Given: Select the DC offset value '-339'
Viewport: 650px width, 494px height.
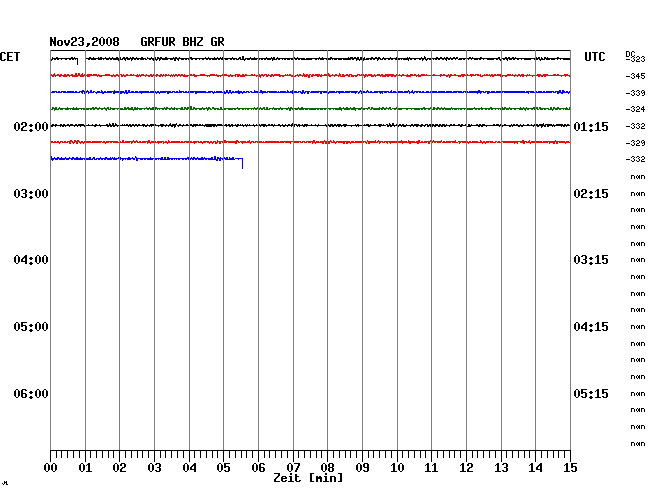Looking at the screenshot, I should pyautogui.click(x=635, y=93).
